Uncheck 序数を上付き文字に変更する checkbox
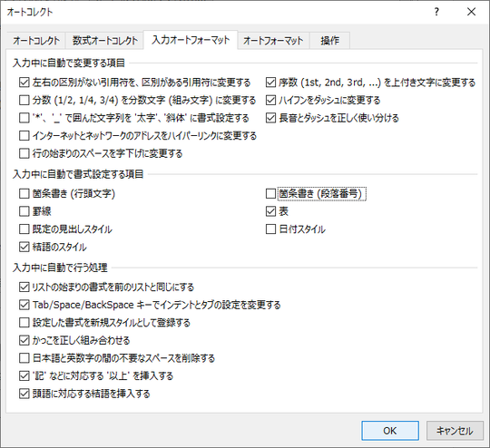 point(270,83)
